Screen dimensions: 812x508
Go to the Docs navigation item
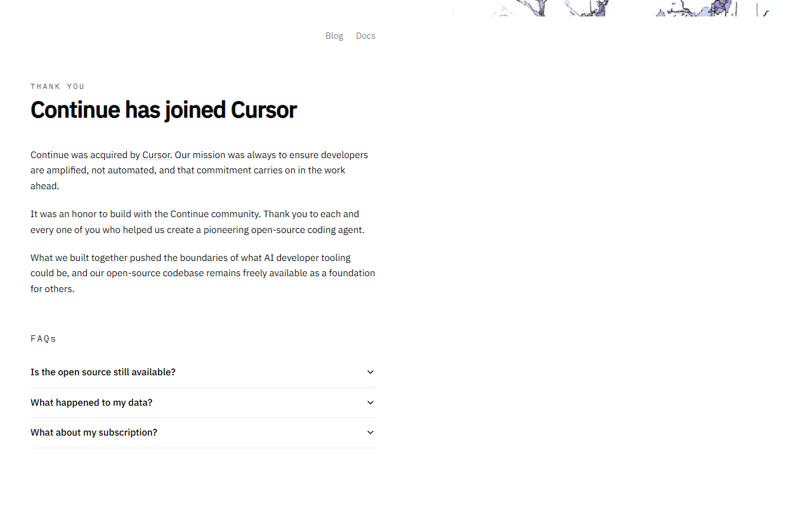pyautogui.click(x=365, y=36)
